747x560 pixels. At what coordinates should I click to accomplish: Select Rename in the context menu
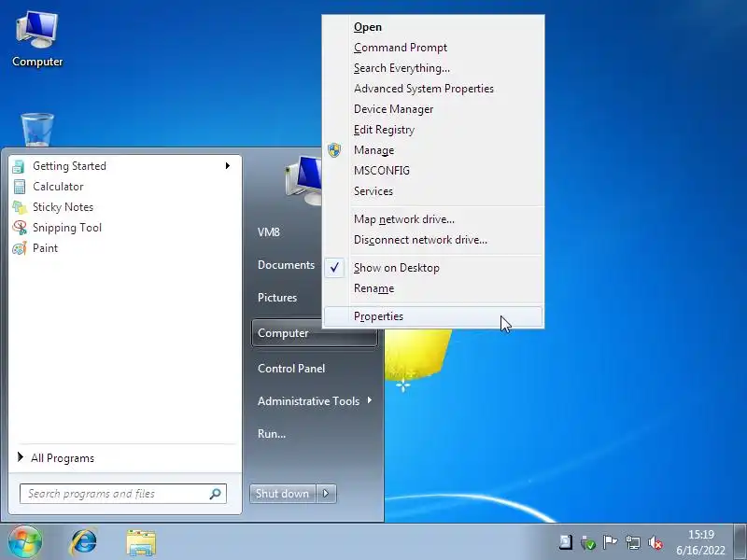pyautogui.click(x=433, y=288)
